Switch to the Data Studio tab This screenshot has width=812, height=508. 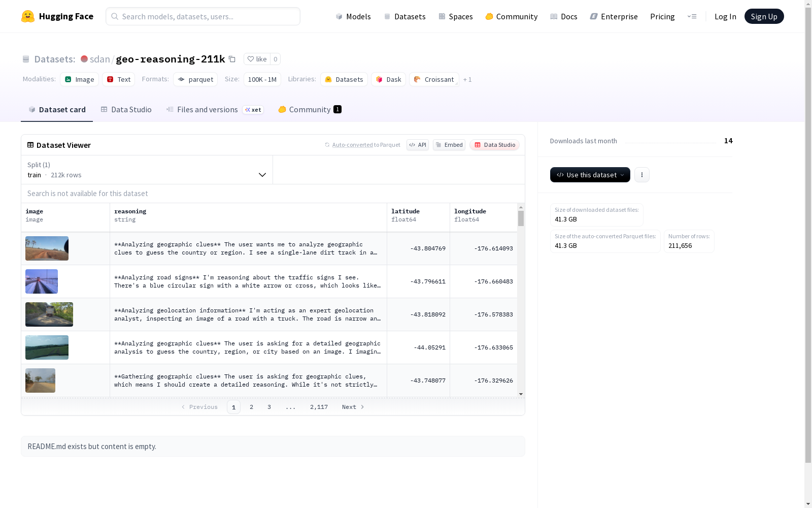point(126,110)
